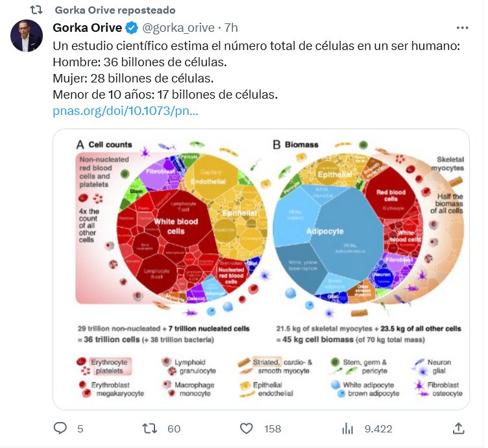
Task: Open the pnas.org article link
Action: (x=125, y=110)
